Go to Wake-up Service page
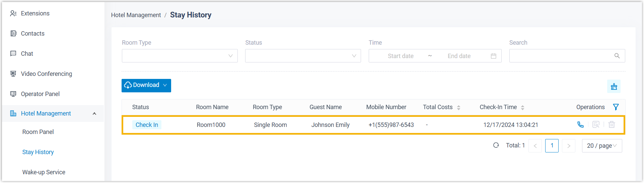Image resolution: width=644 pixels, height=183 pixels. click(x=44, y=172)
